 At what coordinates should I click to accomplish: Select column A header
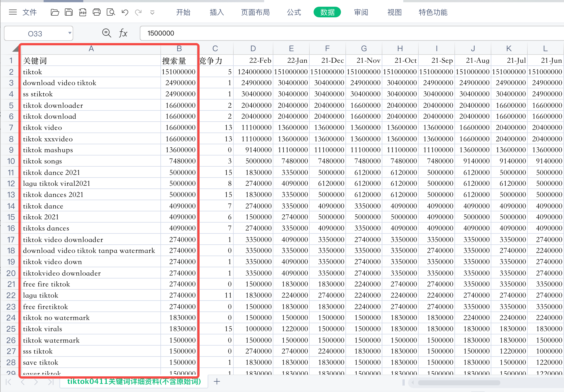tap(91, 49)
